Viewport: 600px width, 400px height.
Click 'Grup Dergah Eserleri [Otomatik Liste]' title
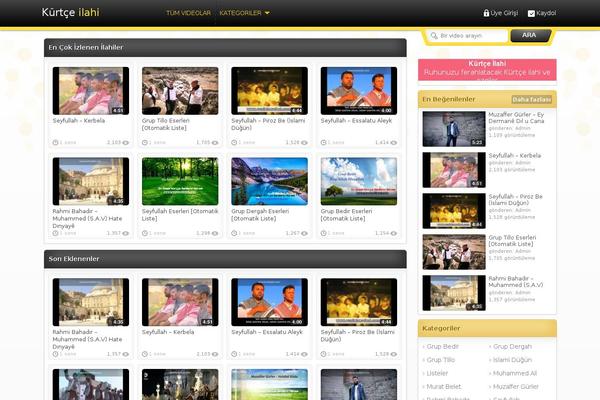[x=260, y=215]
